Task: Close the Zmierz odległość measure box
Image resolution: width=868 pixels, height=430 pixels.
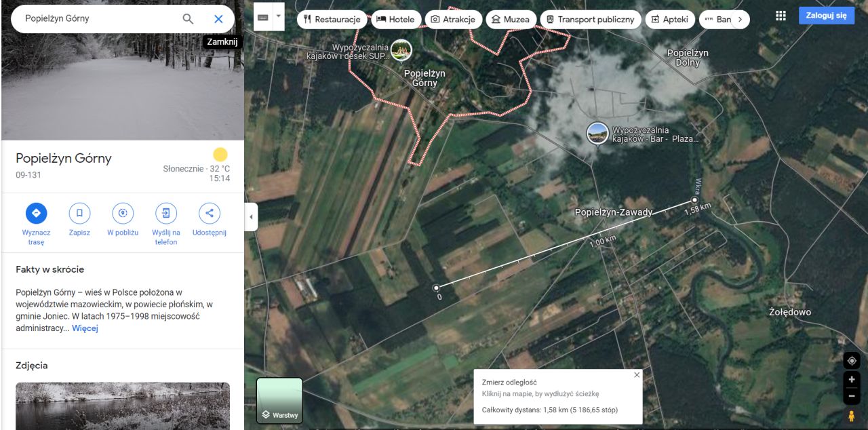Action: coord(636,374)
